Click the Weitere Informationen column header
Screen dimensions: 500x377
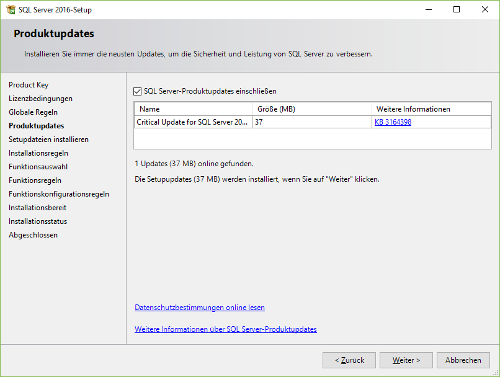(431, 109)
